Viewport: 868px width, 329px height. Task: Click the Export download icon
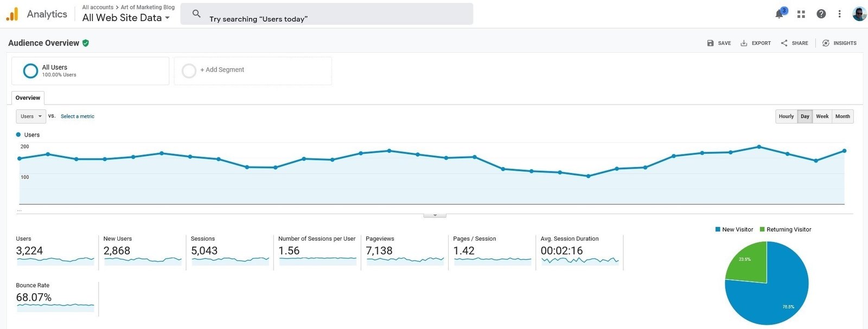point(744,43)
